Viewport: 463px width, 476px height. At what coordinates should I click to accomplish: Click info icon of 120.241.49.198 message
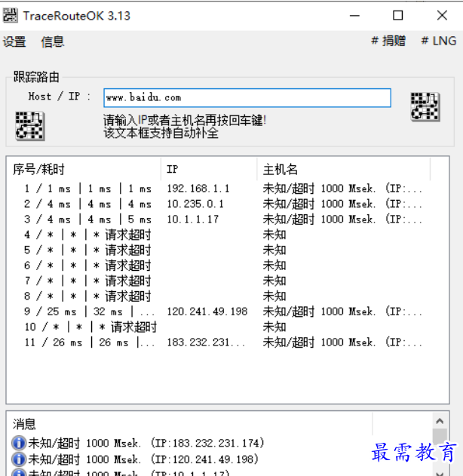pyautogui.click(x=19, y=459)
